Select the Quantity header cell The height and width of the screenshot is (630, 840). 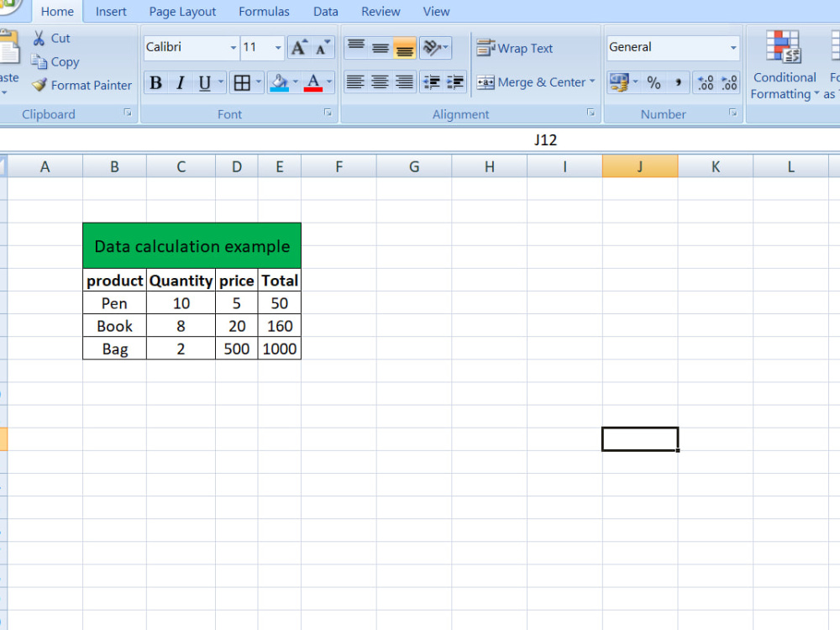pyautogui.click(x=181, y=281)
